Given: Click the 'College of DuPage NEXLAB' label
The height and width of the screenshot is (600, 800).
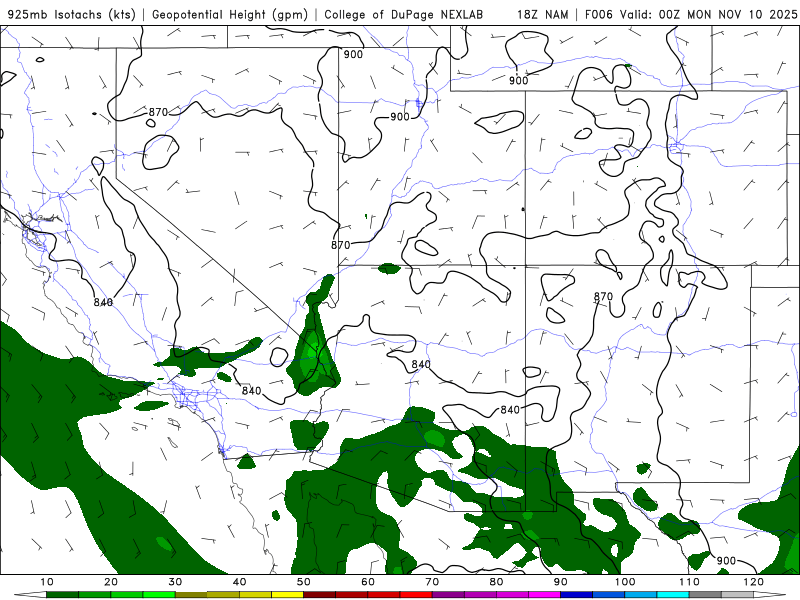Looking at the screenshot, I should coord(403,14).
